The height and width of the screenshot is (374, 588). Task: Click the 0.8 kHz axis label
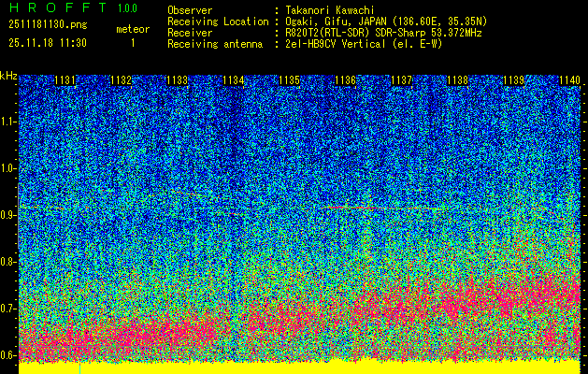point(7,262)
